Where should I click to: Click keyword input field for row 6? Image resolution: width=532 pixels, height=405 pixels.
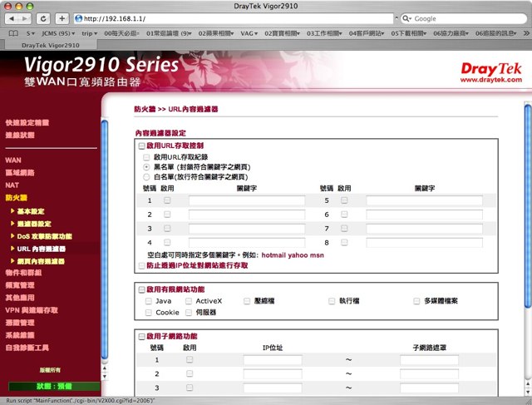click(x=424, y=215)
